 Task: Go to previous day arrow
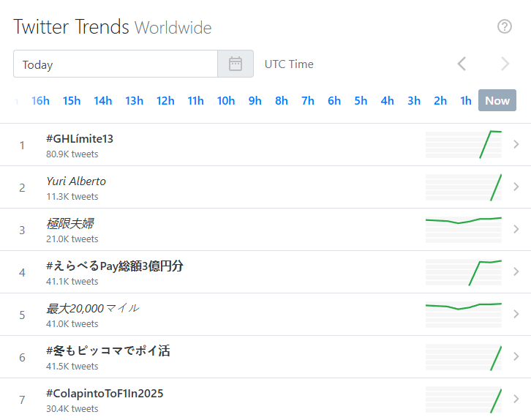[x=462, y=64]
